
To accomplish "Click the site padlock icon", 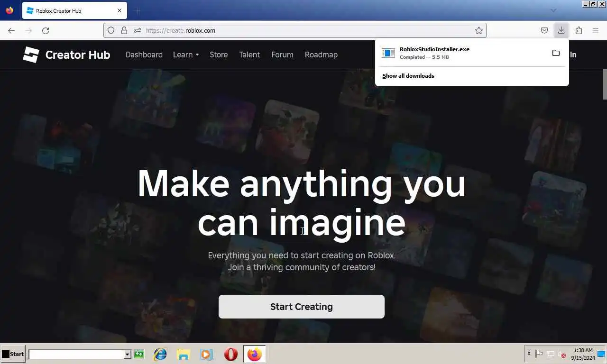I will click(124, 30).
